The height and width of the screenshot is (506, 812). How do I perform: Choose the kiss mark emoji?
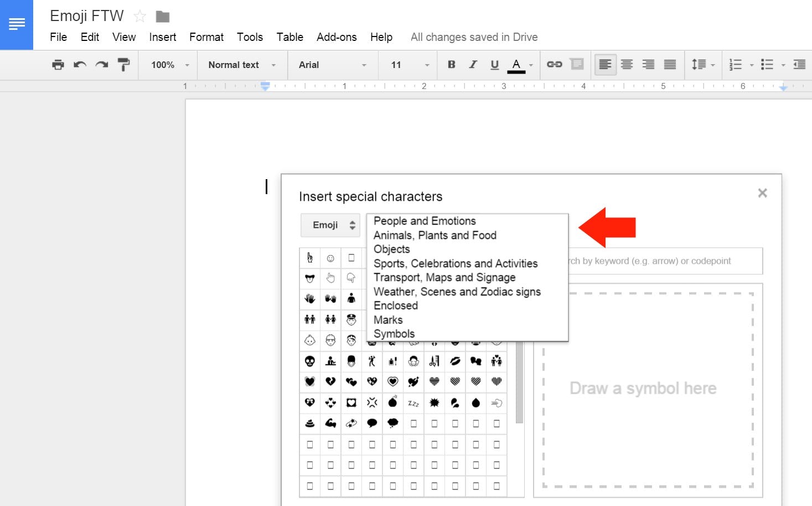455,362
